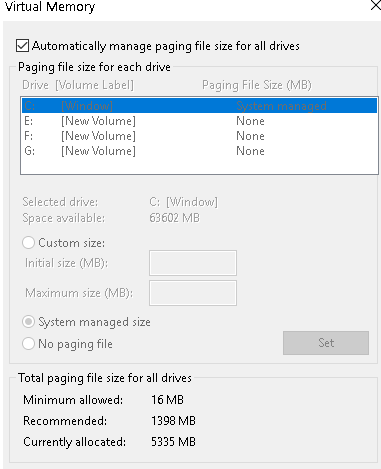Click the Drive [Volume Label] column header
Image resolution: width=381 pixels, height=469 pixels.
pos(78,85)
